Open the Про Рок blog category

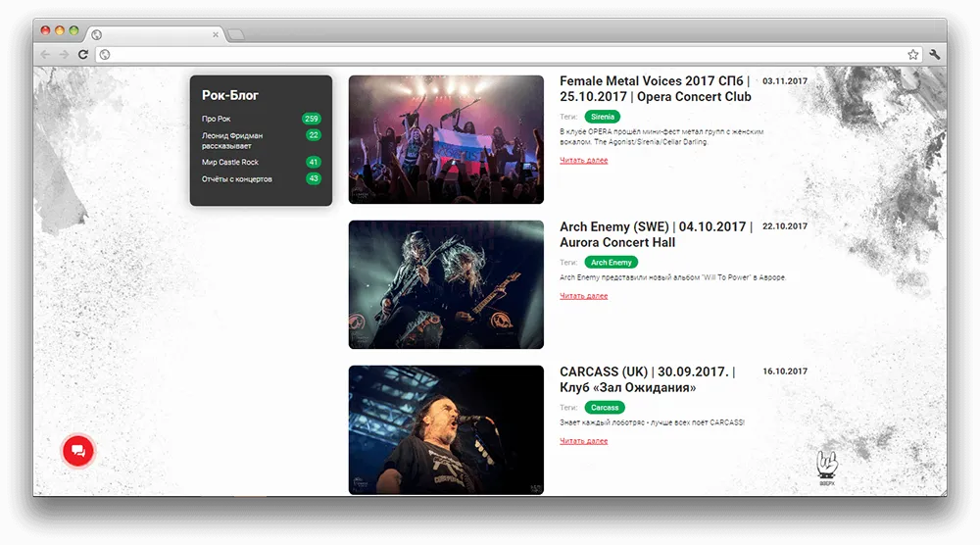pos(217,119)
